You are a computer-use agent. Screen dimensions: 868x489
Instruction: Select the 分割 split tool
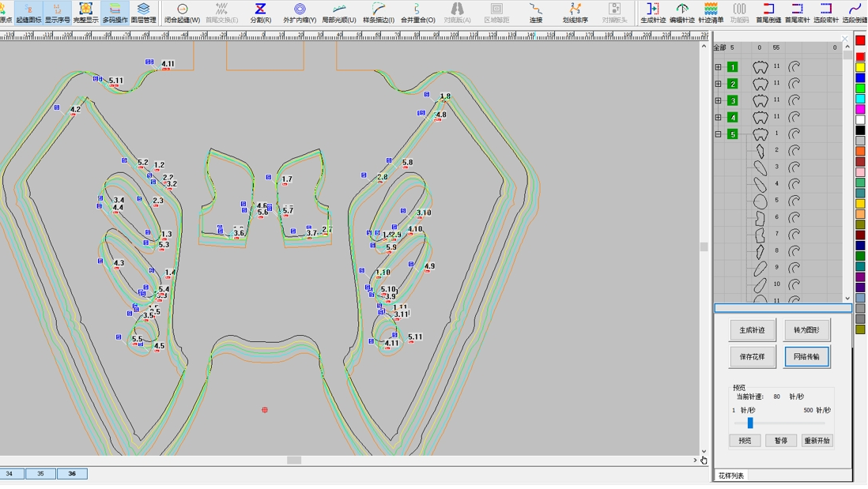pyautogui.click(x=260, y=13)
